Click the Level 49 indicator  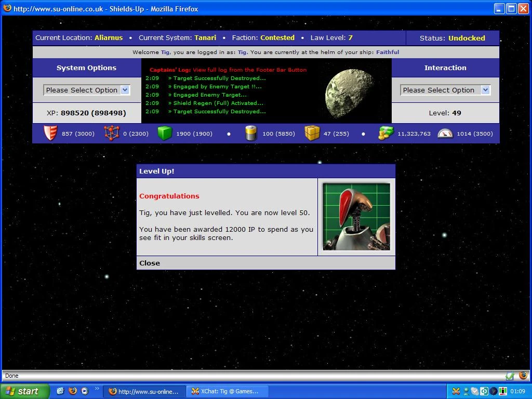click(x=445, y=113)
